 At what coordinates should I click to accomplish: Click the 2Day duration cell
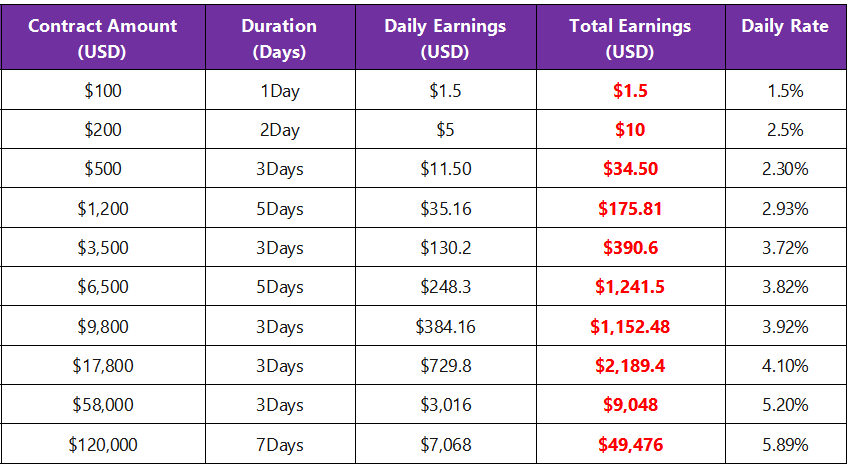279,130
